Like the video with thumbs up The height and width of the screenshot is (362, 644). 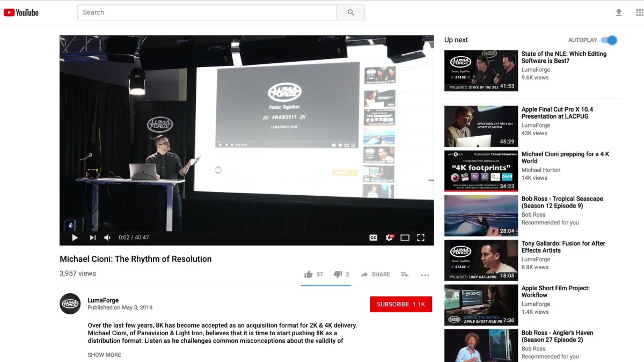pyautogui.click(x=309, y=275)
